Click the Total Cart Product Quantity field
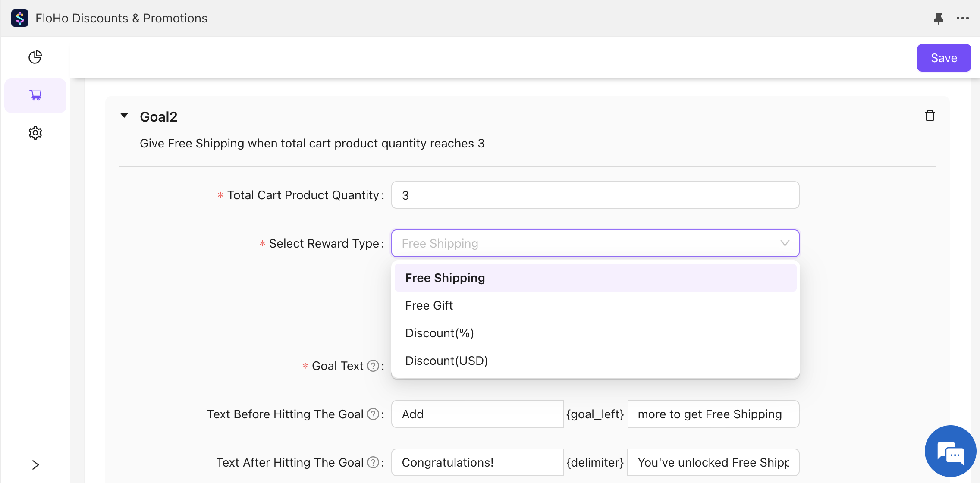The image size is (980, 483). click(x=595, y=195)
